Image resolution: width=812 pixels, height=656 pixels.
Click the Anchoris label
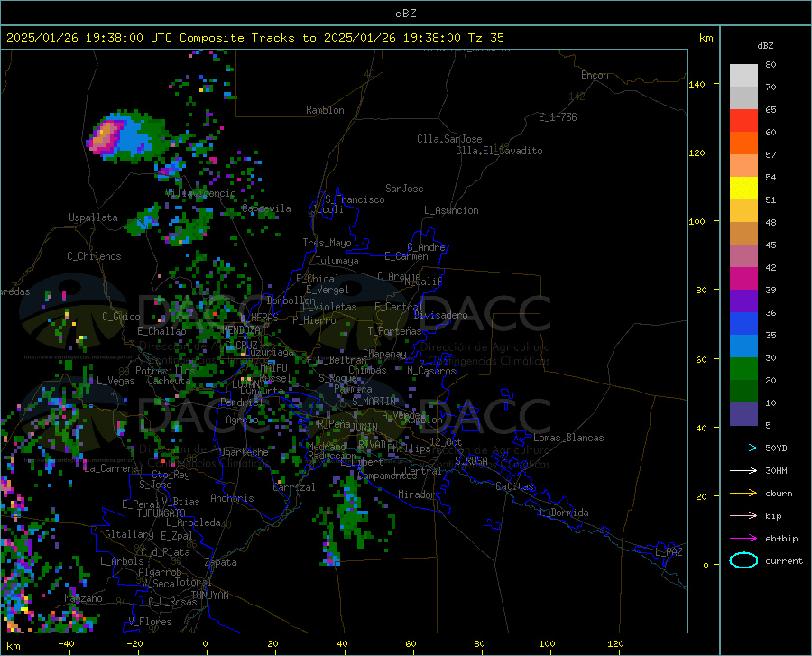(232, 498)
